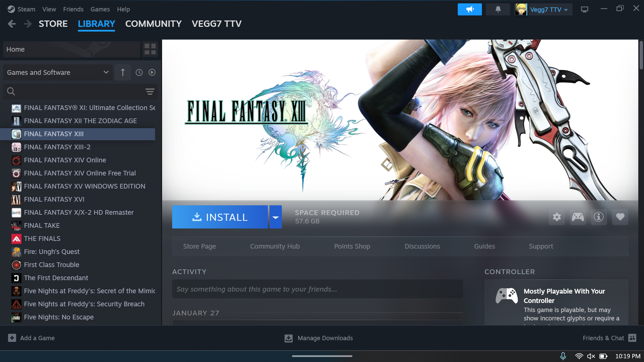Open controller layout settings icon

(x=578, y=217)
